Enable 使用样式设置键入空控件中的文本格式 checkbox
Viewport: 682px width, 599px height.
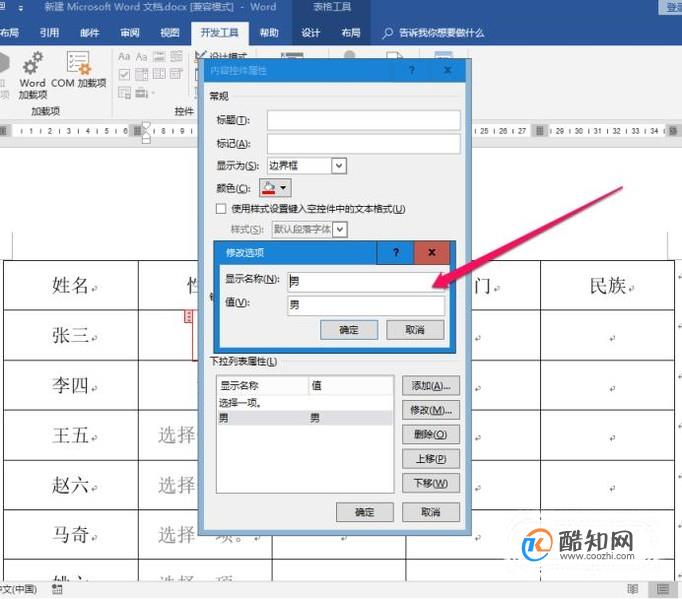221,209
